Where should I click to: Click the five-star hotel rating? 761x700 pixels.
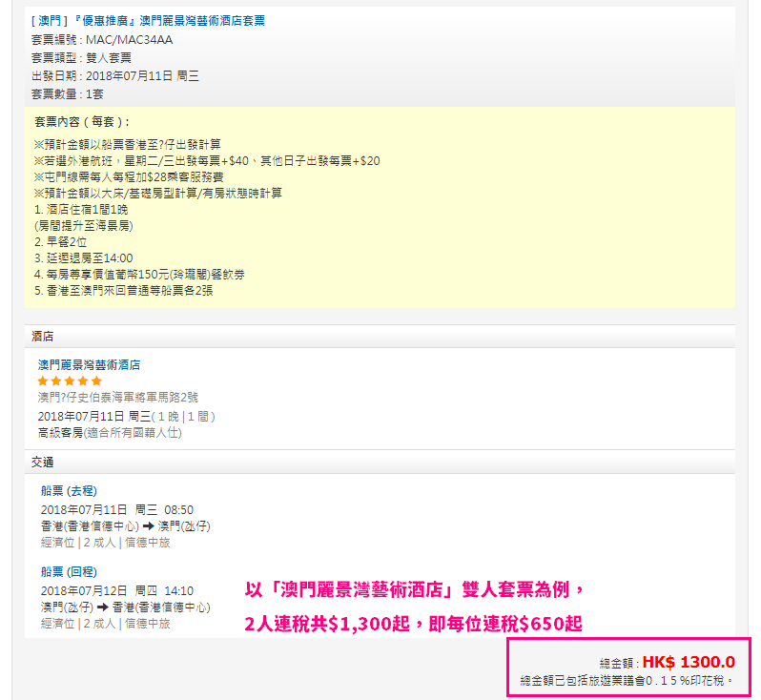click(x=70, y=381)
